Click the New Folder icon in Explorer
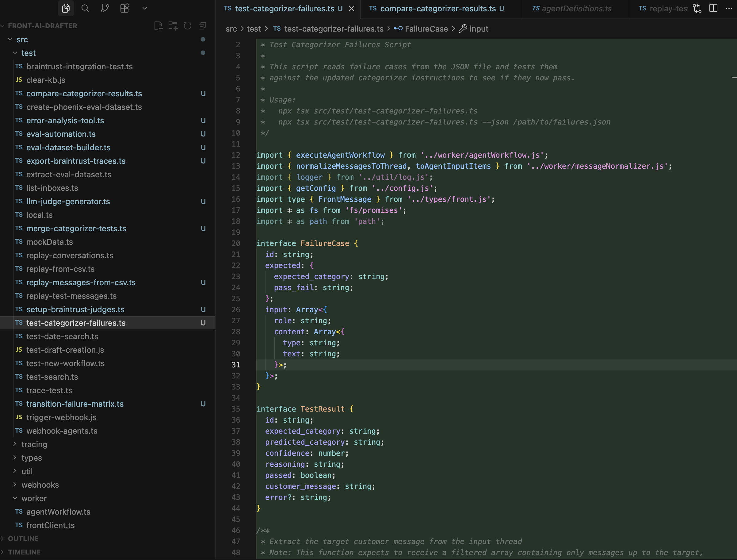 tap(173, 25)
